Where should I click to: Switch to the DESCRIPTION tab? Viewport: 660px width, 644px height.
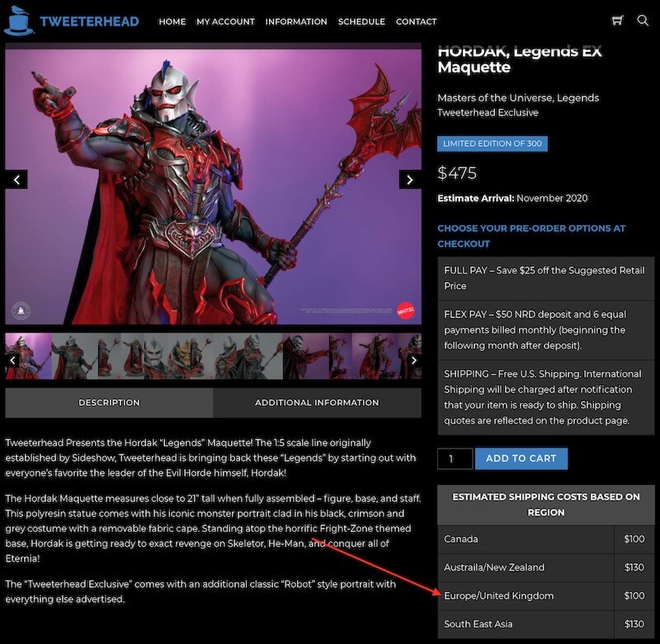(x=109, y=402)
